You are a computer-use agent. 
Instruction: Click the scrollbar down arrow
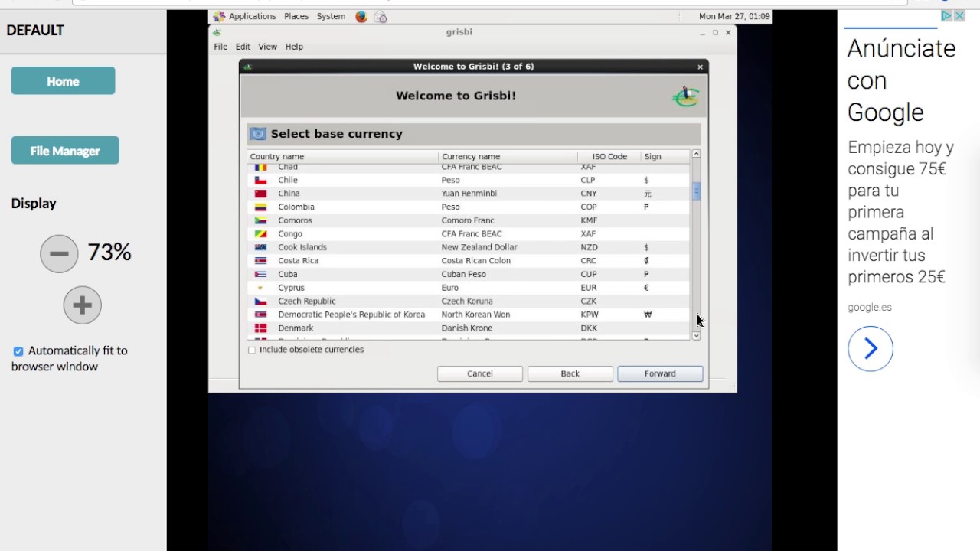point(696,336)
